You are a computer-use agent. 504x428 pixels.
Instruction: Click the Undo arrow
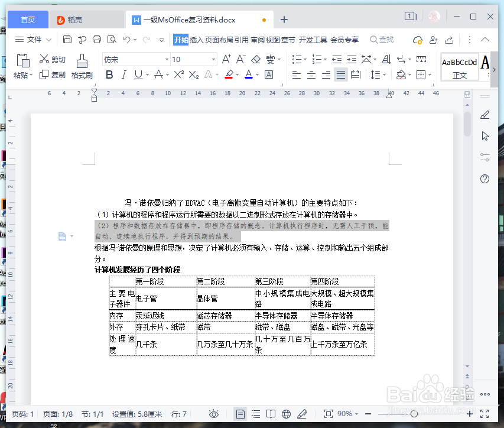click(126, 40)
